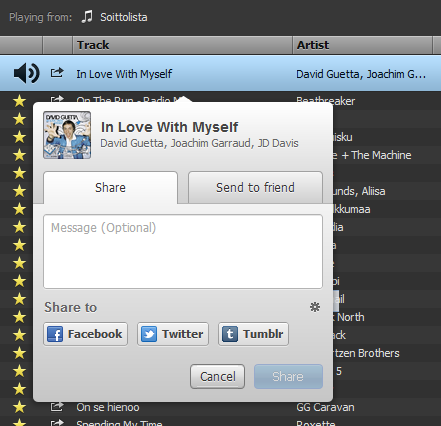Sort by Track column header
441x426 pixels.
[182, 45]
